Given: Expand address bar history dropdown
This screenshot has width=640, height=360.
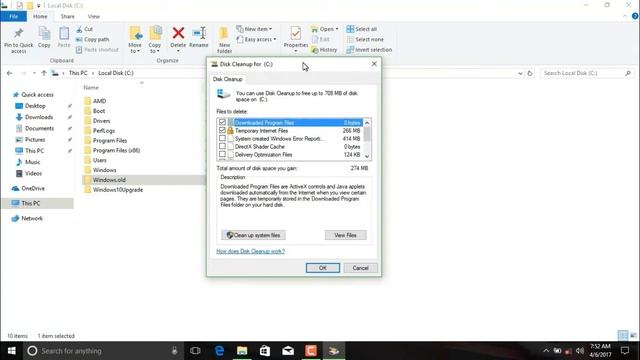Looking at the screenshot, I should [520, 73].
